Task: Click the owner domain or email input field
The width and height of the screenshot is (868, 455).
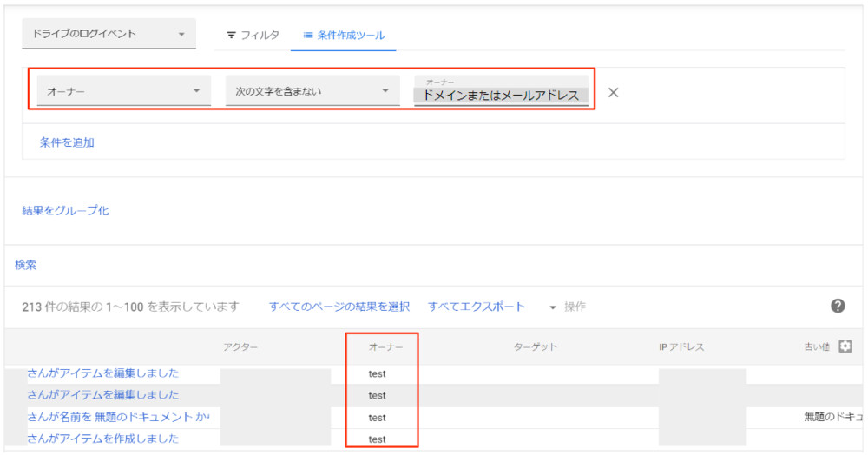Action: 501,95
